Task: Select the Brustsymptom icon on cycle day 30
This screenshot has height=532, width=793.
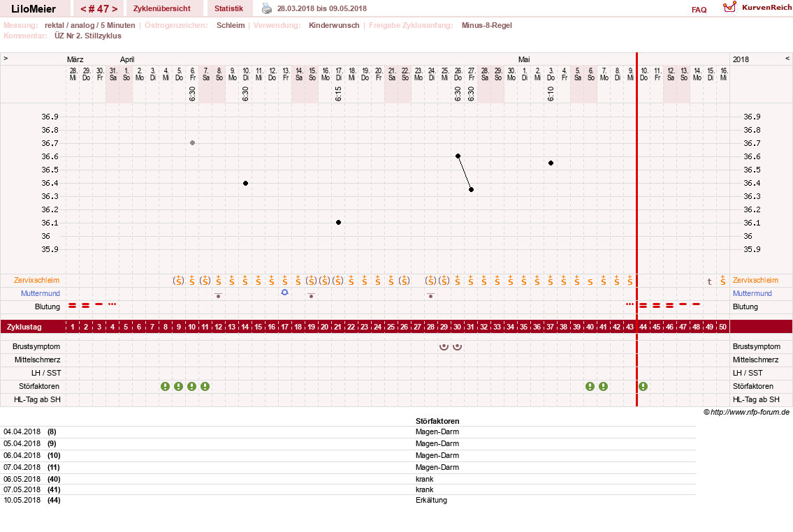Action: (457, 346)
